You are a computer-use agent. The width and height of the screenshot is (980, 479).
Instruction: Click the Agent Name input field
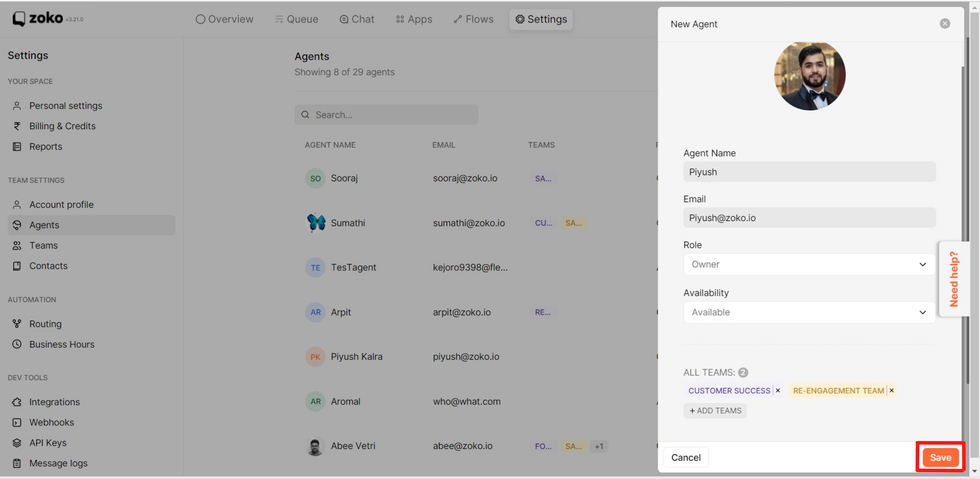tap(809, 172)
